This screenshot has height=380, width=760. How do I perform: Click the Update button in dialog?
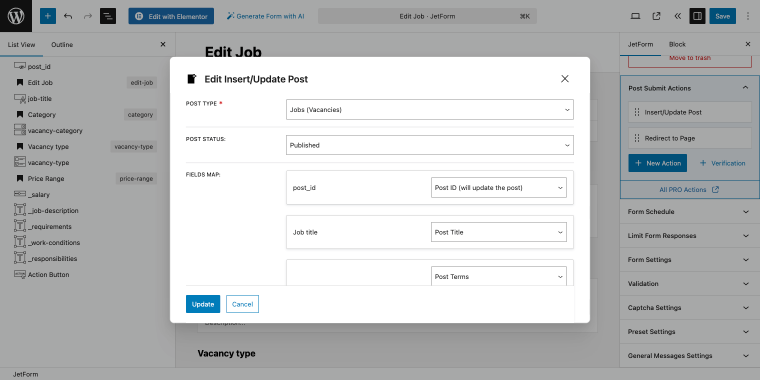point(203,304)
